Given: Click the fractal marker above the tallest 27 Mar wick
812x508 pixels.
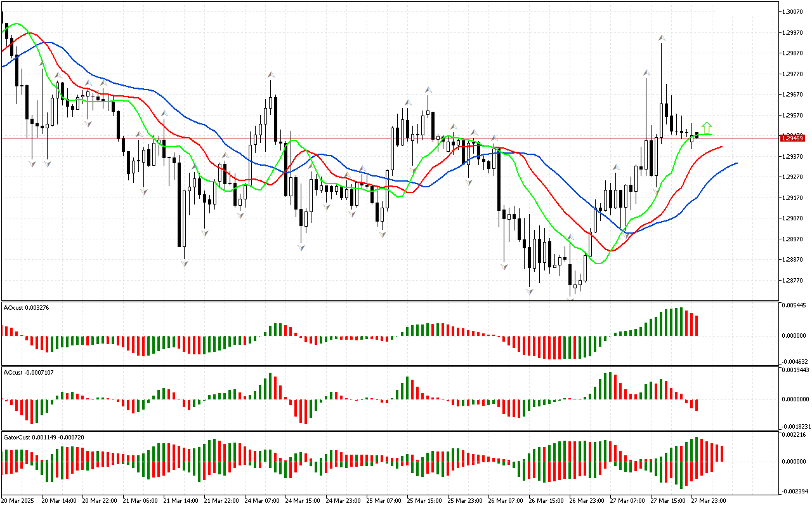Looking at the screenshot, I should [661, 38].
